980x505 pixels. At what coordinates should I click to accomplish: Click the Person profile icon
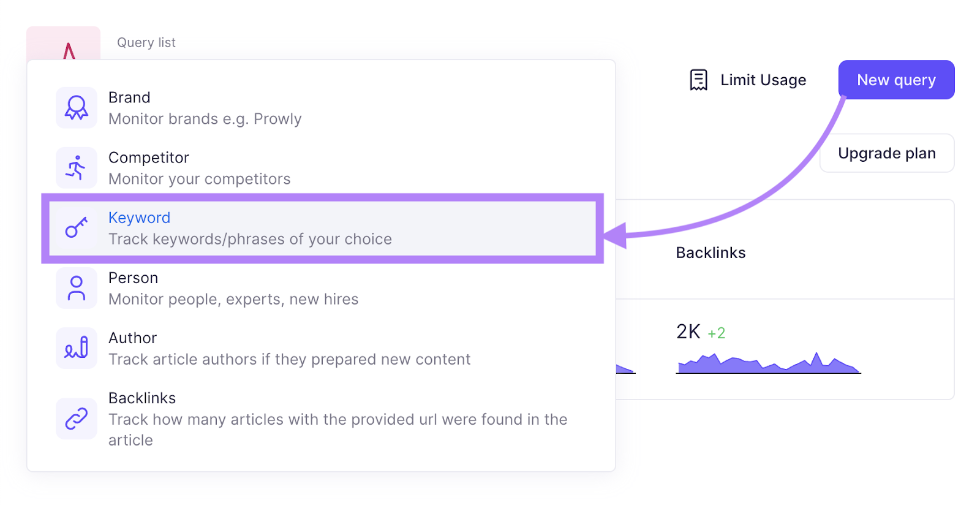[x=76, y=287]
